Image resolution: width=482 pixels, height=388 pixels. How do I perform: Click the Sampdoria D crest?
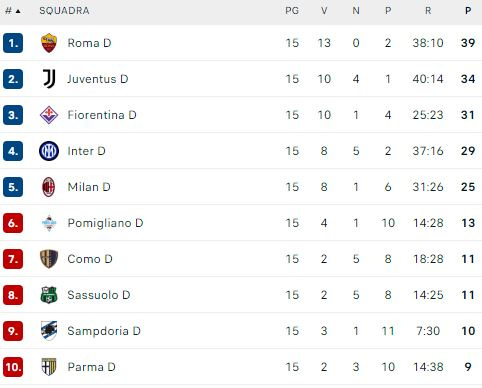coord(49,331)
